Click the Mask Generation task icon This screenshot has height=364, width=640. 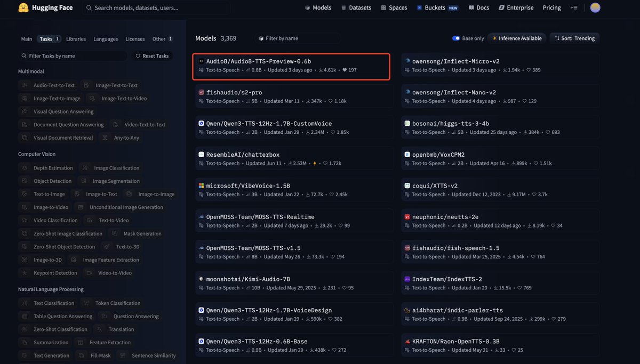click(x=114, y=233)
